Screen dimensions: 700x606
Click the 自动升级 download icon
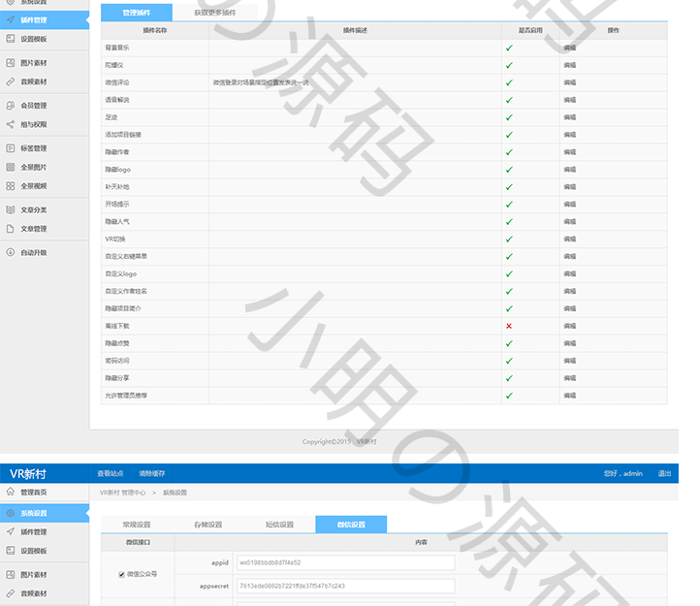point(11,252)
